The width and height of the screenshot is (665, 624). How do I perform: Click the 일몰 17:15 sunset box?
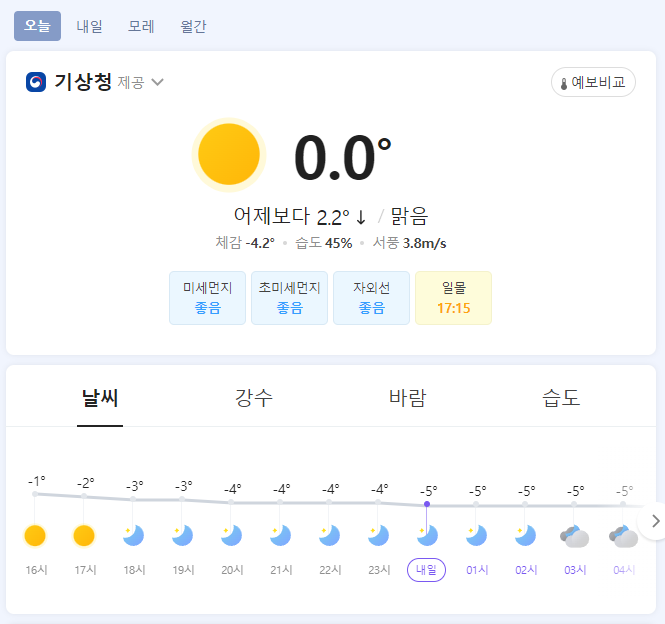453,298
